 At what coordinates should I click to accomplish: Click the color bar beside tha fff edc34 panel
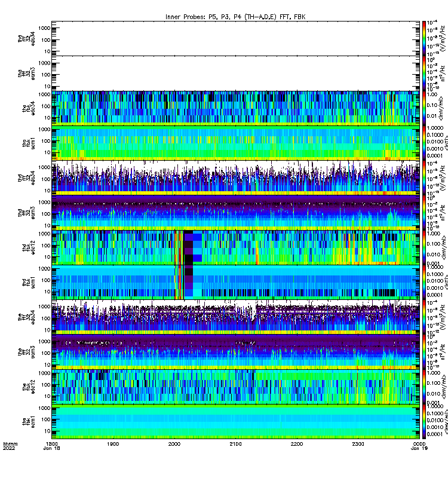coord(424,38)
